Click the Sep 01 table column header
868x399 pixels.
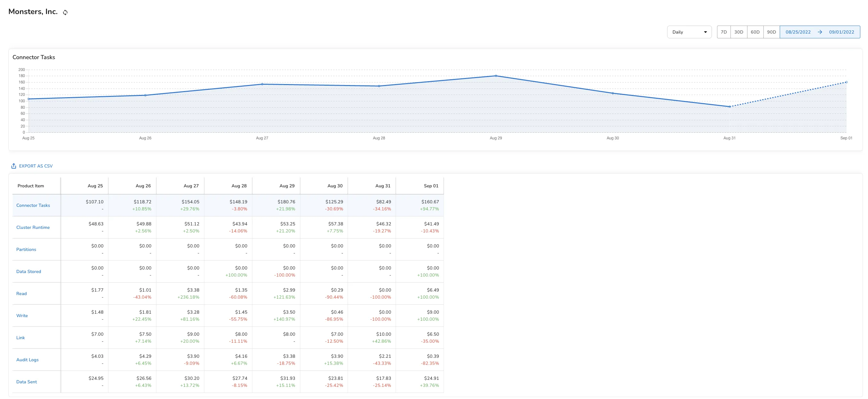pos(431,186)
